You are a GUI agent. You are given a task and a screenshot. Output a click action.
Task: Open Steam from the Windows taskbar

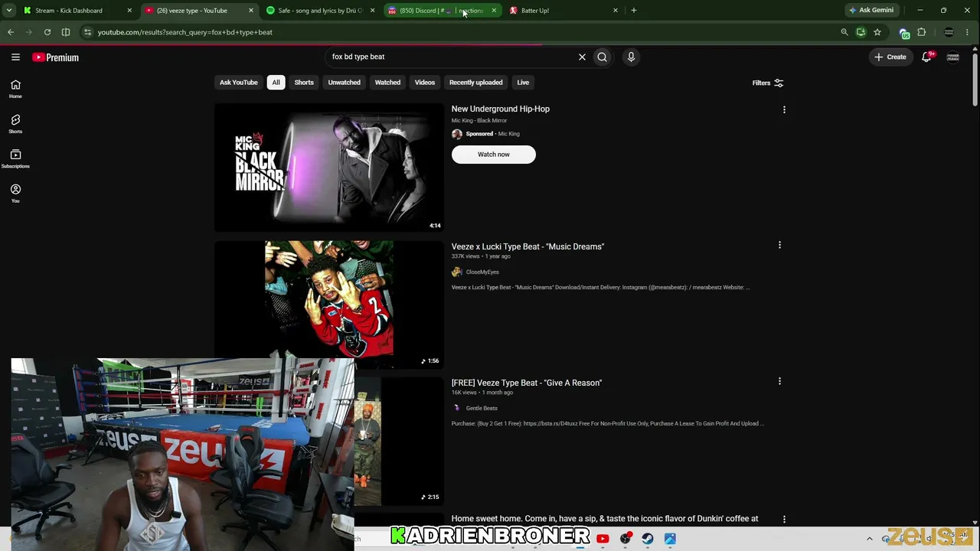point(648,539)
